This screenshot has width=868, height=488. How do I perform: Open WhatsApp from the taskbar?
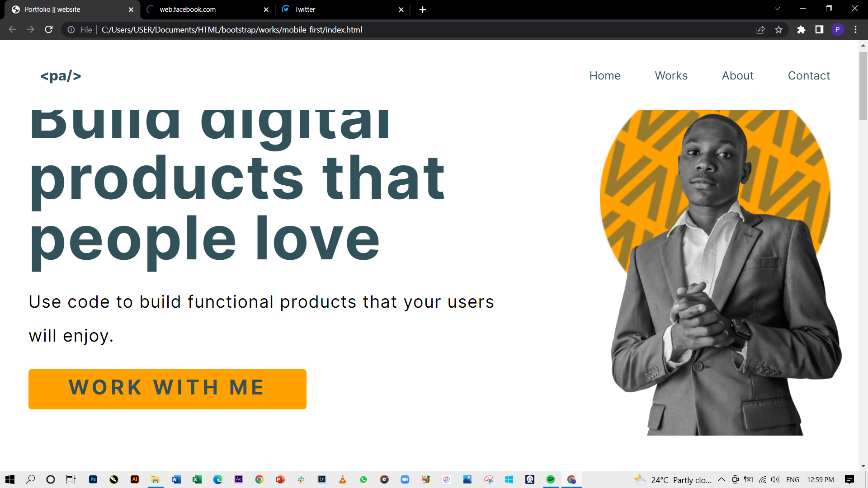[x=364, y=479]
